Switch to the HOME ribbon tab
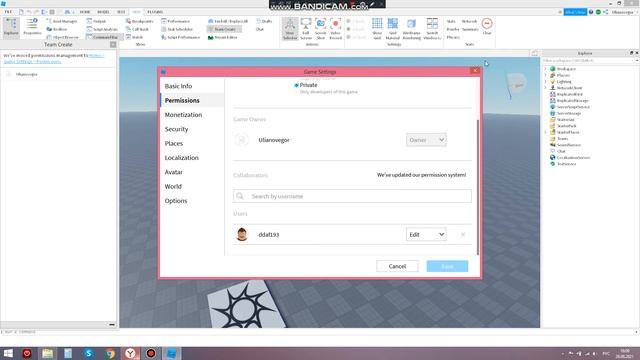The image size is (640, 360). tap(85, 12)
